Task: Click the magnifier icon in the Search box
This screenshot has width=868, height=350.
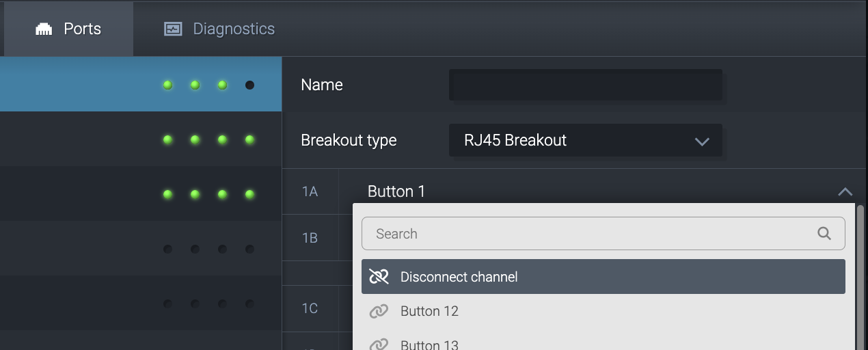Action: 824,234
